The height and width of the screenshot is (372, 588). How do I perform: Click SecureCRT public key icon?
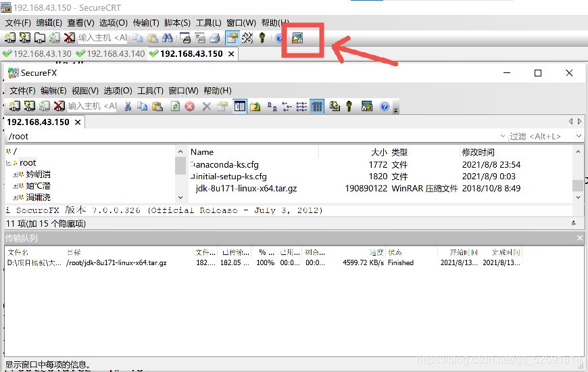(262, 37)
